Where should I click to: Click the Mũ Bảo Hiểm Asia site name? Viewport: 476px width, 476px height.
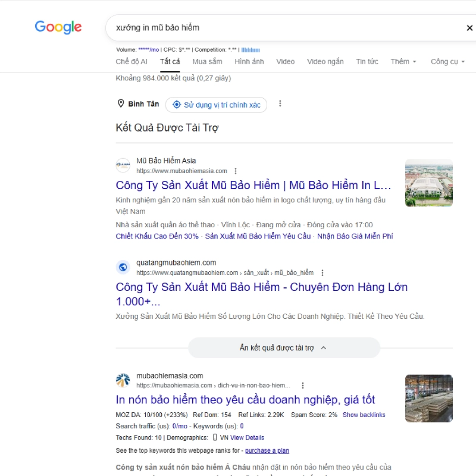coord(166,161)
